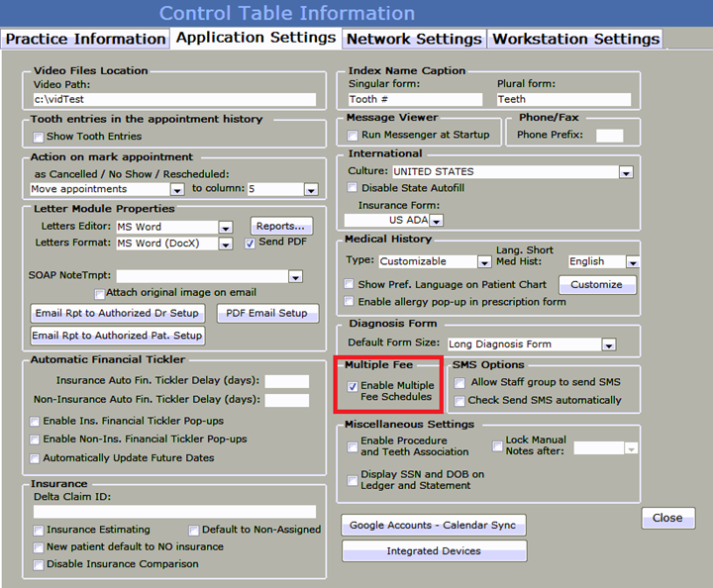Screen dimensions: 713x588
Task: Expand the Culture dropdown list
Action: point(626,172)
